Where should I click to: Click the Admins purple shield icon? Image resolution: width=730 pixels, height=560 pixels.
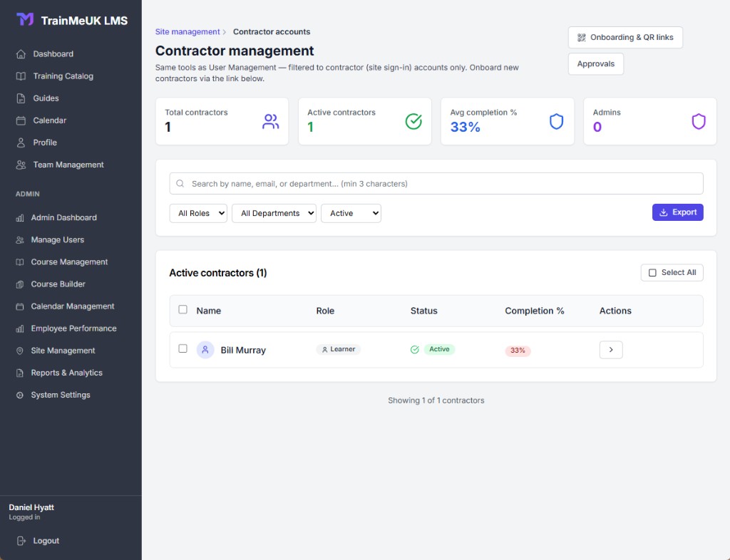pyautogui.click(x=699, y=121)
